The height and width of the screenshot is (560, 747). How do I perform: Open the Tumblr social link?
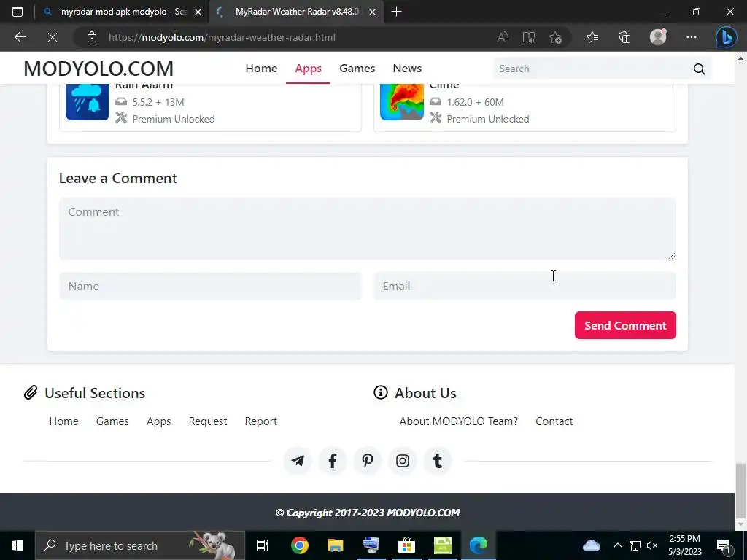438,461
